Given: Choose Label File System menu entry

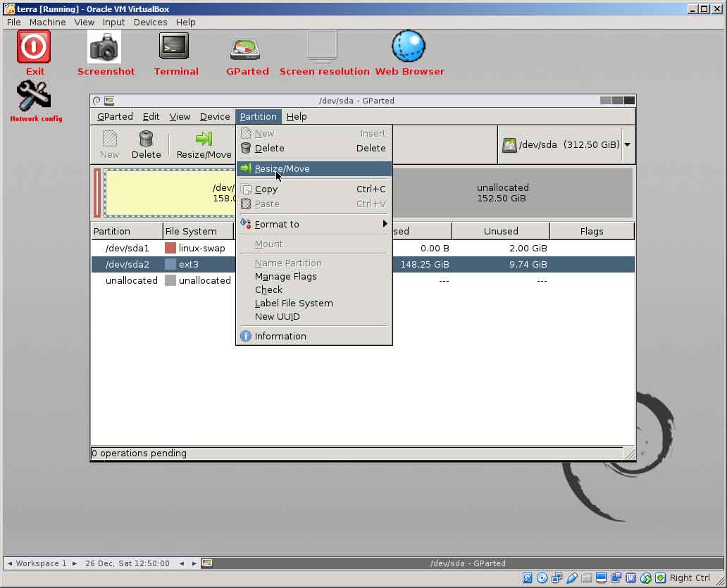Looking at the screenshot, I should pyautogui.click(x=314, y=304).
